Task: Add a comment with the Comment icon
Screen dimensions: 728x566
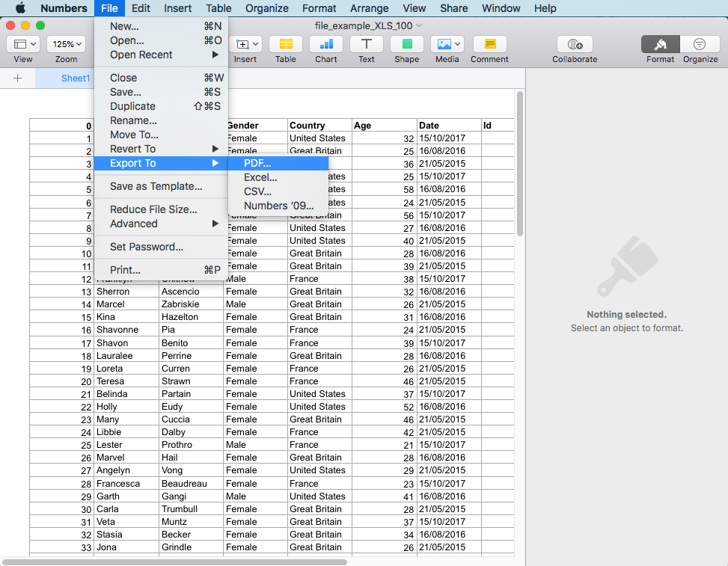Action: click(489, 45)
